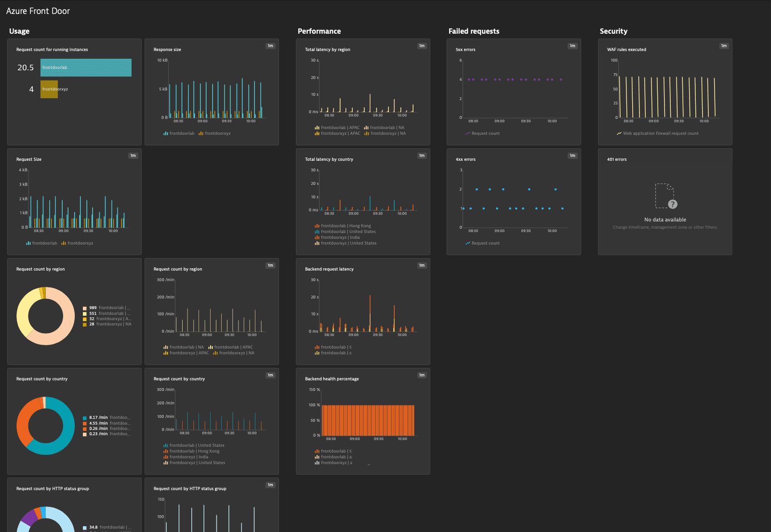
Task: Select the frontdoorxyz bar in running instances tile
Action: pyautogui.click(x=49, y=89)
